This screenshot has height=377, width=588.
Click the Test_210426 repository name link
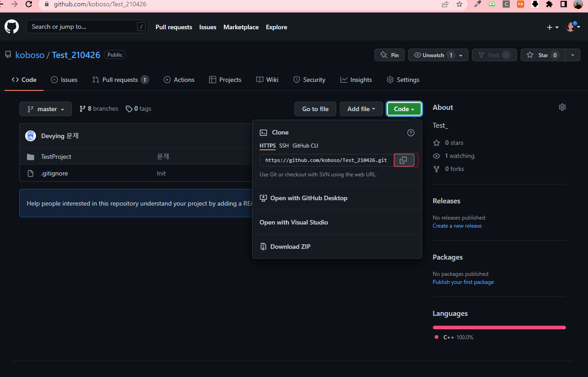[x=76, y=55]
